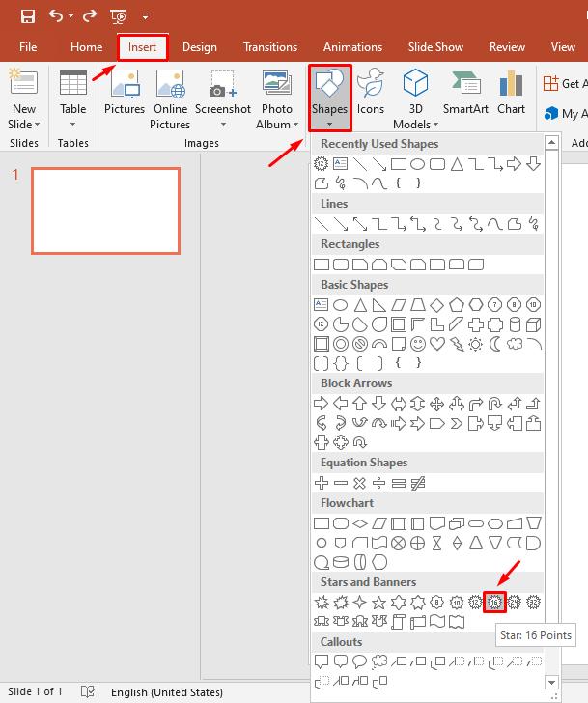Click English (United States) language indicator

tap(167, 692)
